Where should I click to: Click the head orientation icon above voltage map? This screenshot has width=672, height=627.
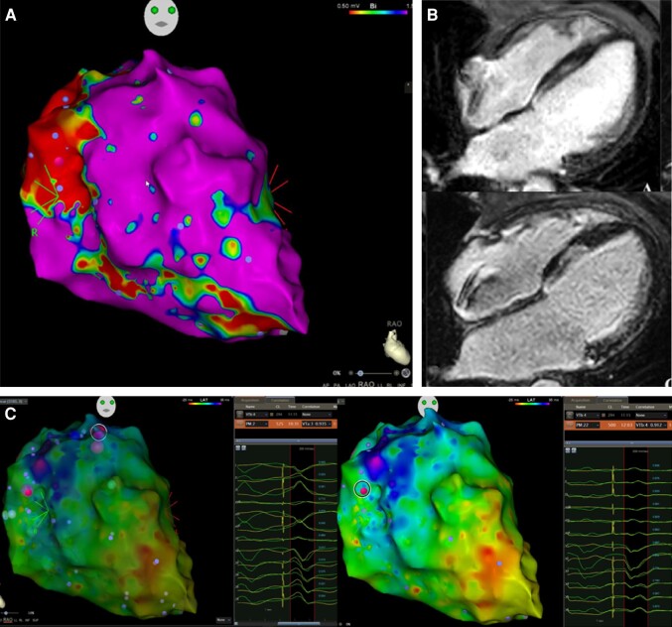[x=162, y=20]
